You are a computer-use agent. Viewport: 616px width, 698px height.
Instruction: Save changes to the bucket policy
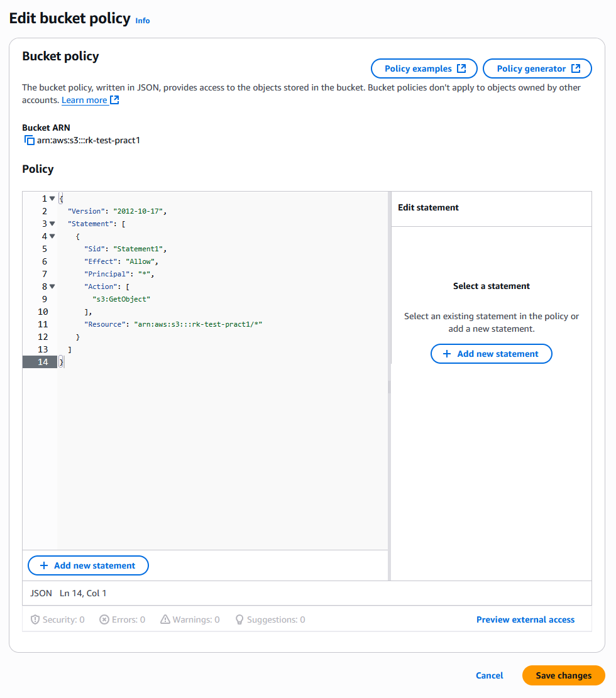pos(563,675)
